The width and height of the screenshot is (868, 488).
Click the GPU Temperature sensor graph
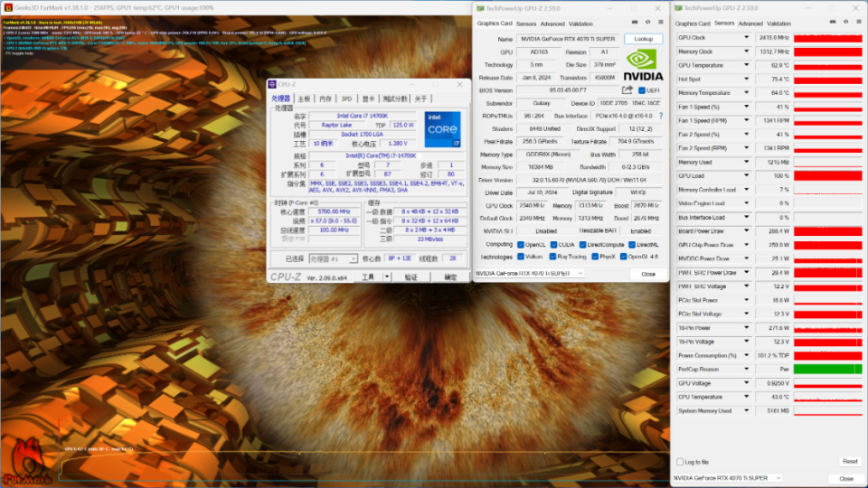[x=828, y=65]
